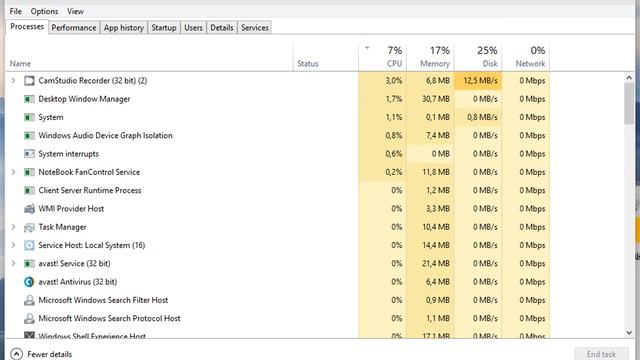This screenshot has width=640, height=360.
Task: Switch to the App history tab
Action: click(x=124, y=28)
